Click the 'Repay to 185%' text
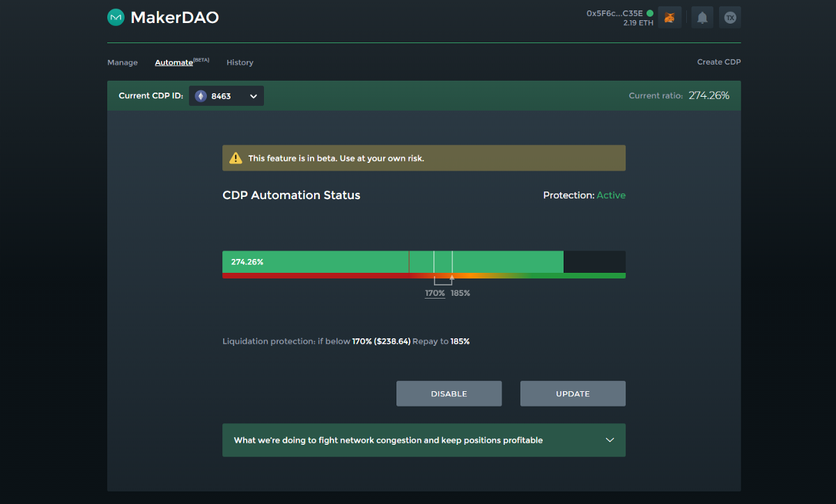 pyautogui.click(x=441, y=342)
